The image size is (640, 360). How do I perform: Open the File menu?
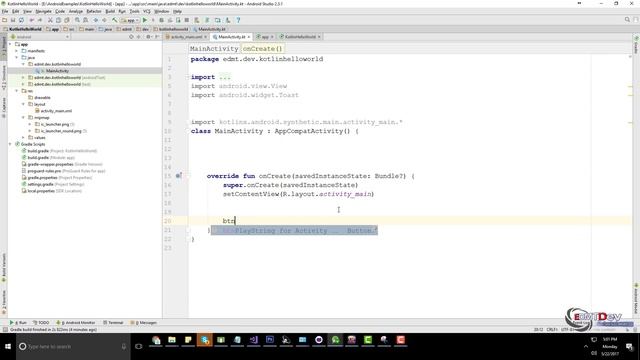5,11
